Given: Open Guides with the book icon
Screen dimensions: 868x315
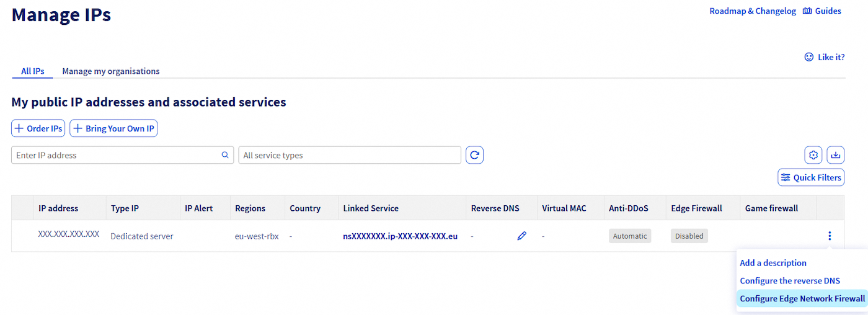Looking at the screenshot, I should pyautogui.click(x=822, y=11).
